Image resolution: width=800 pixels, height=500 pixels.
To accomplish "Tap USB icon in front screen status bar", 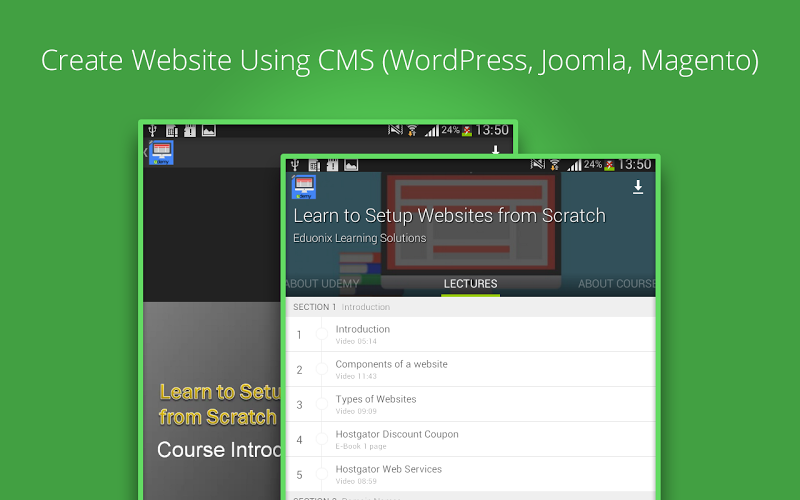I will [294, 165].
